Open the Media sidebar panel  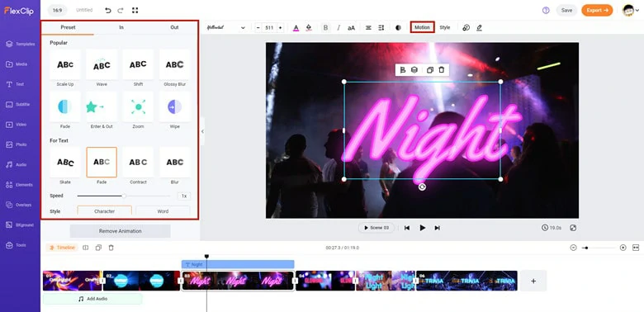click(x=17, y=64)
